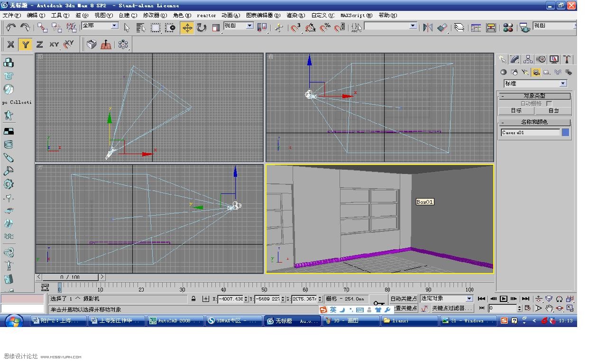Click the 自动关键点 button
Image resolution: width=607 pixels, height=364 pixels.
pyautogui.click(x=403, y=299)
